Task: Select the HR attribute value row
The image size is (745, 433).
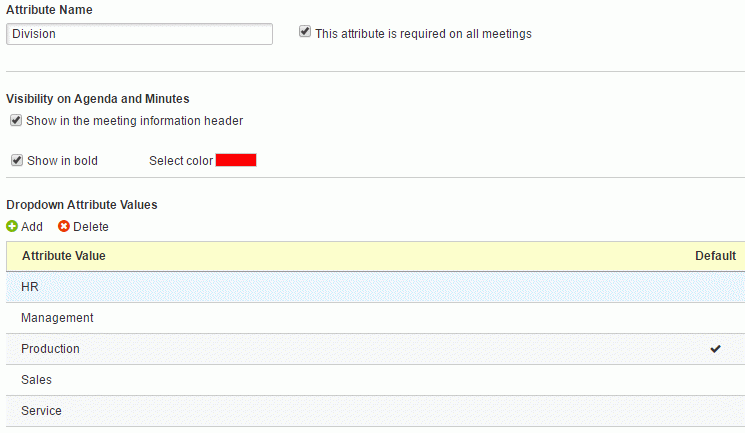Action: 375,287
